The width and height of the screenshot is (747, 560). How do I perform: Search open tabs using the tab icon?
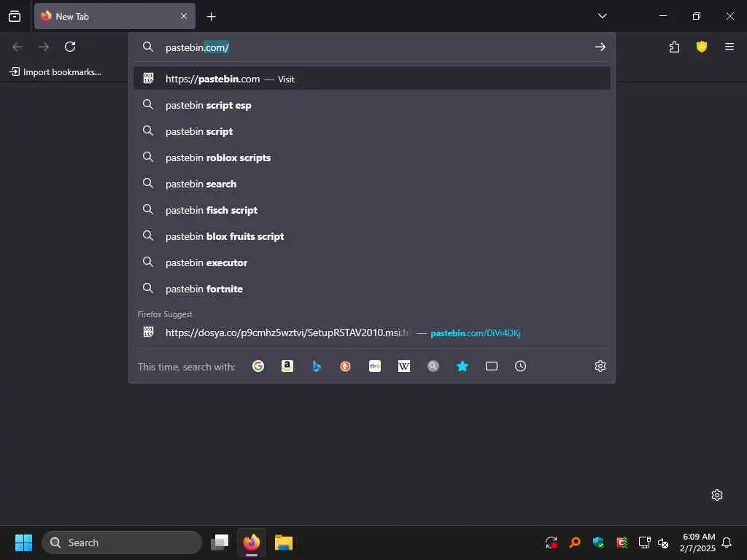click(491, 366)
